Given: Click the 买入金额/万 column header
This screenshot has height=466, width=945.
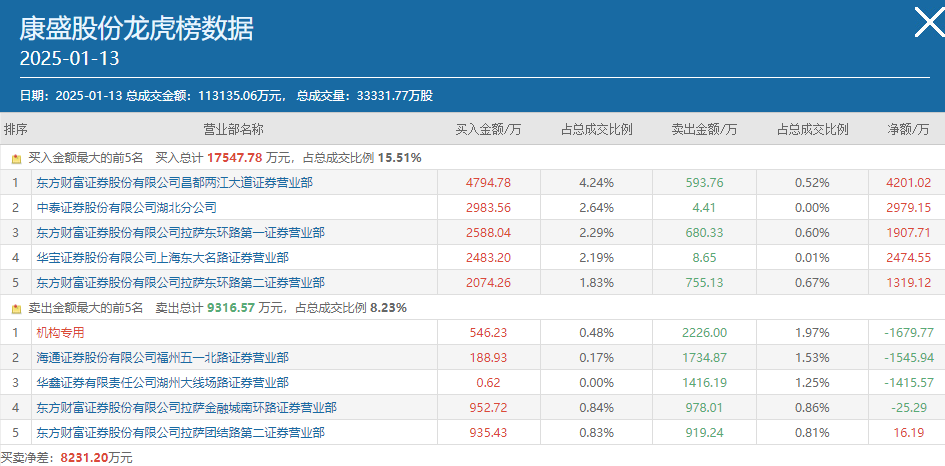Looking at the screenshot, I should tap(488, 130).
